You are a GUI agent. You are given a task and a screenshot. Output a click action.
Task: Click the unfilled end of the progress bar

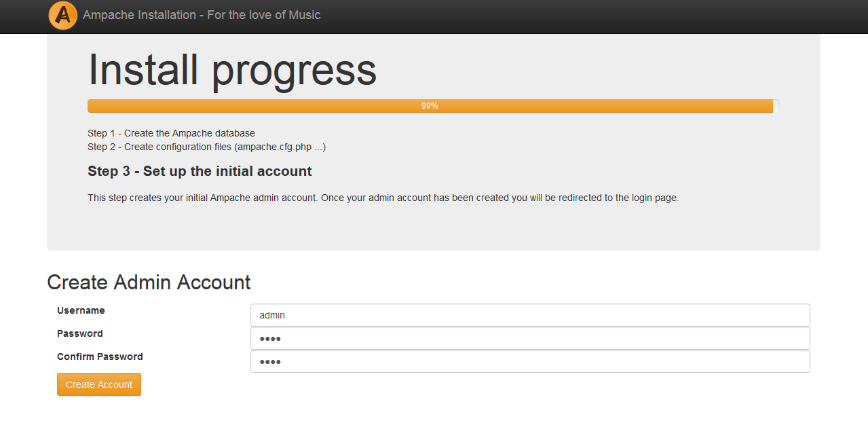(776, 106)
